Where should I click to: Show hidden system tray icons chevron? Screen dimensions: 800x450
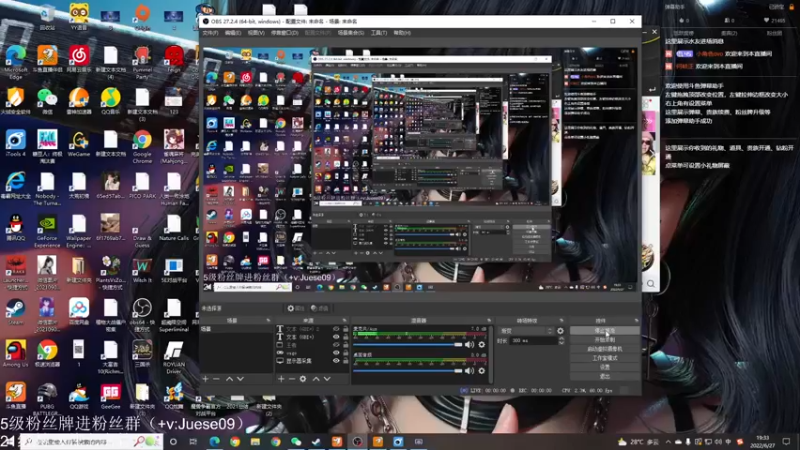pyautogui.click(x=668, y=442)
